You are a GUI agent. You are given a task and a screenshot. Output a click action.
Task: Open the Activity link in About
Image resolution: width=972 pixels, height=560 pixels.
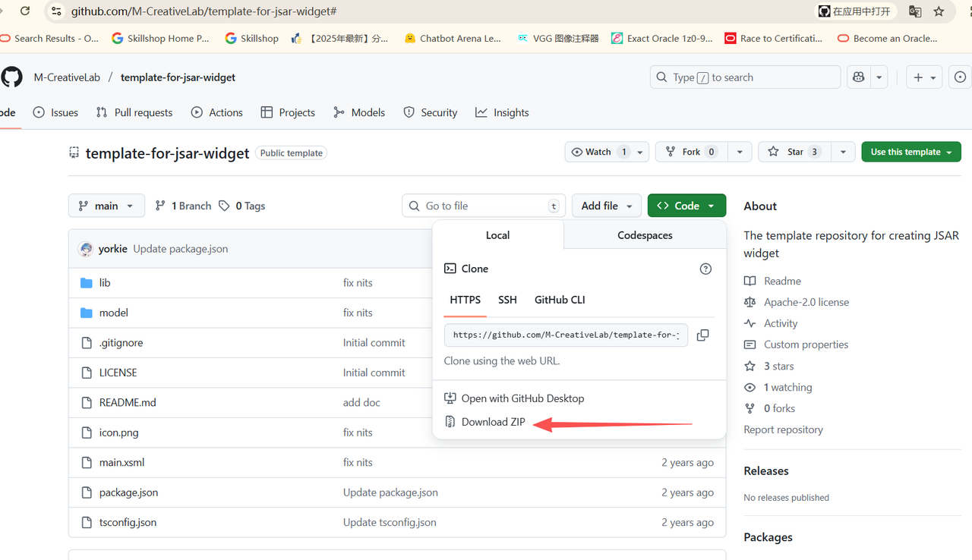771,323
